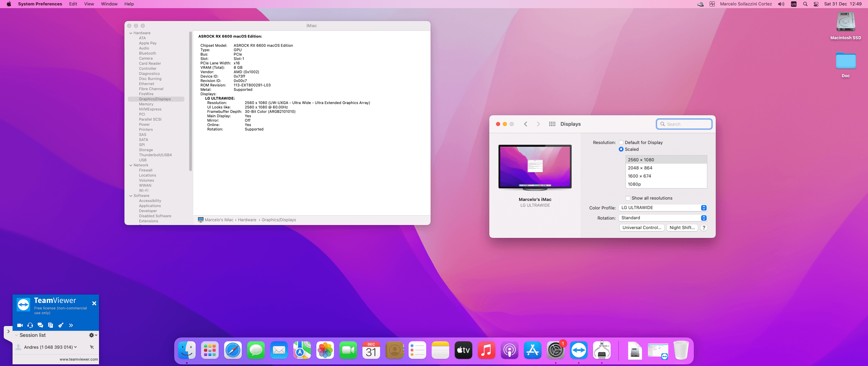Open Spotlight search in menu bar
The image size is (868, 366).
tap(805, 4)
